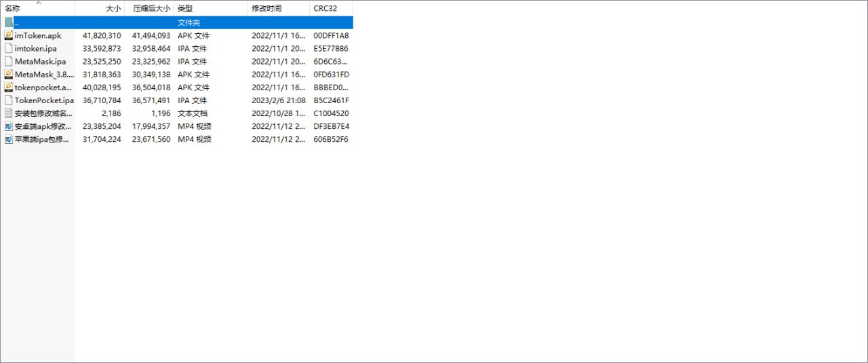
Task: Select the 苹果端ipa包修... file name
Action: 43,139
